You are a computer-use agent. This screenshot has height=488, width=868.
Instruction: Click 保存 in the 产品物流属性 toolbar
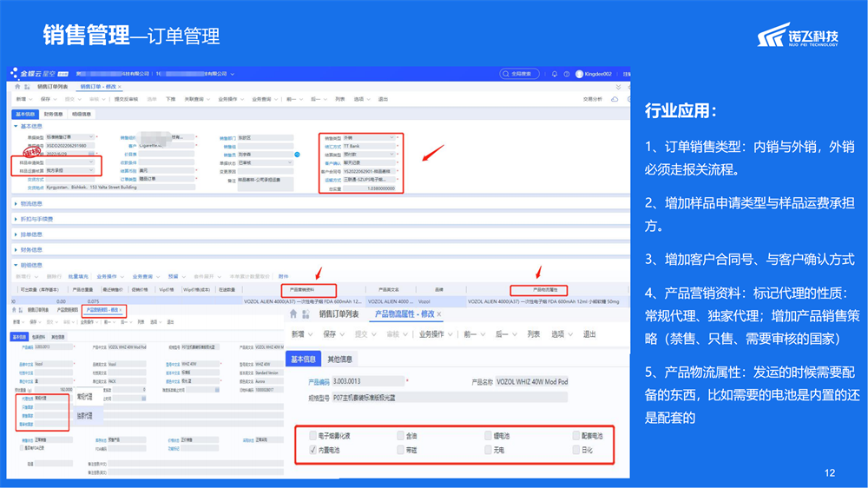click(329, 334)
